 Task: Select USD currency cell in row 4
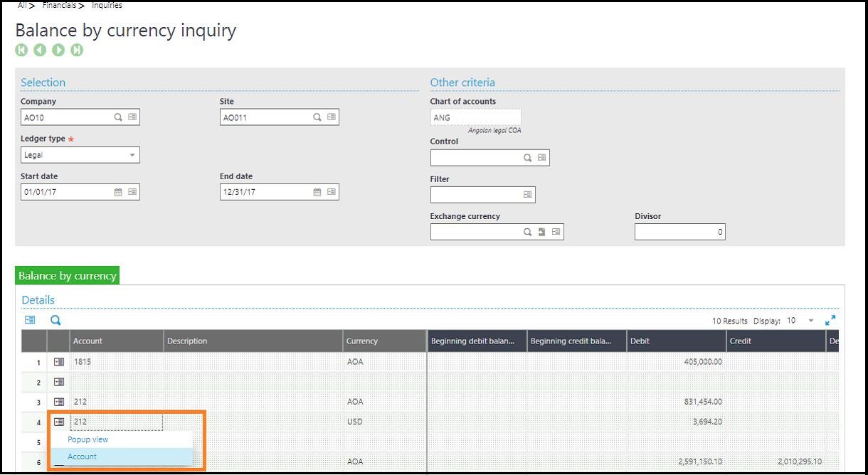(384, 422)
